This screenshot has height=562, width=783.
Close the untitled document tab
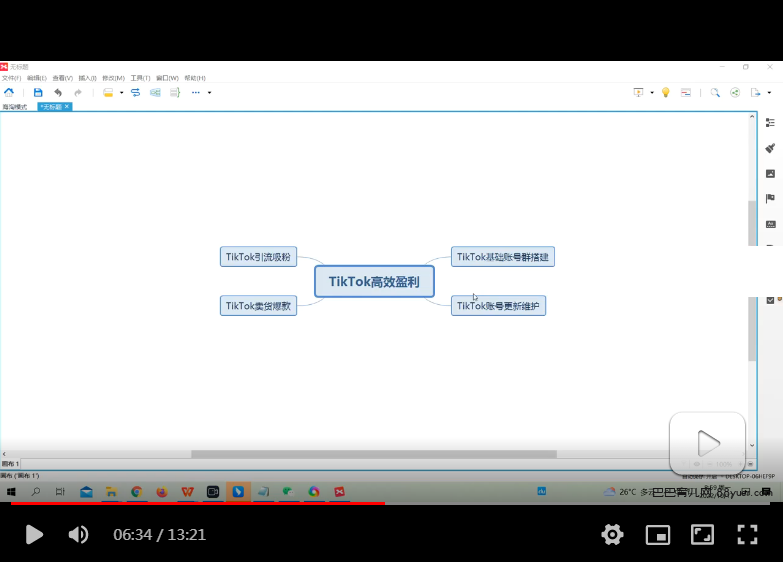(x=67, y=106)
